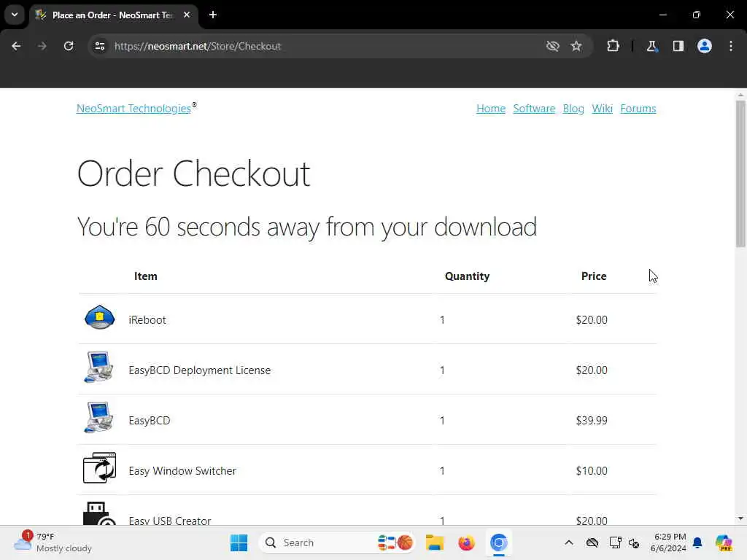
Task: Open site information icon in address bar
Action: click(99, 46)
